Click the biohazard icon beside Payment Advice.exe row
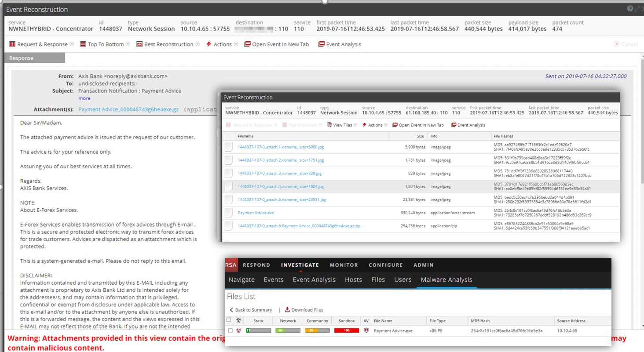Viewport: 644px width, 352px height. [x=238, y=330]
